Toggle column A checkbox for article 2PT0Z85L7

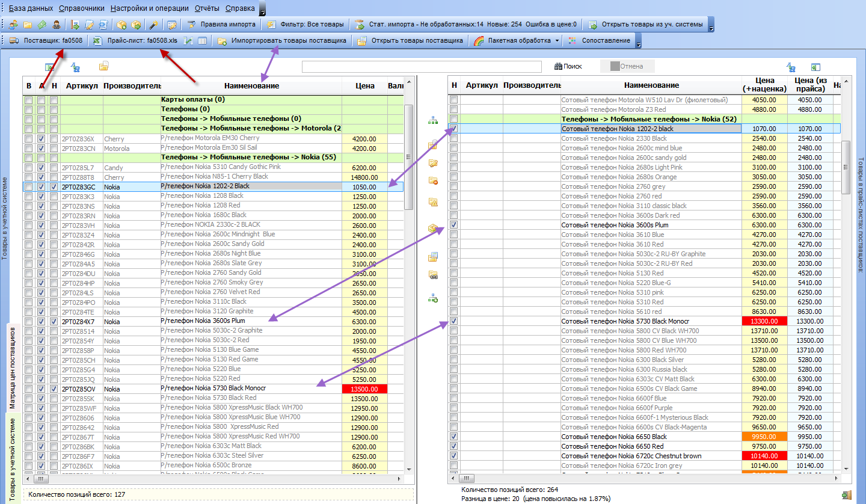[x=41, y=168]
